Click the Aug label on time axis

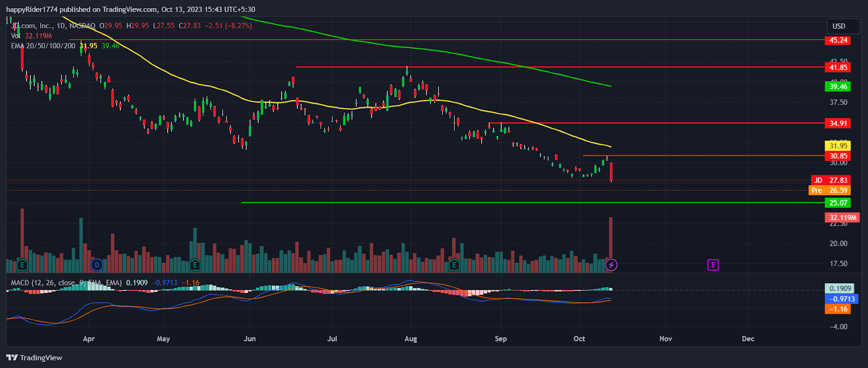pos(411,339)
